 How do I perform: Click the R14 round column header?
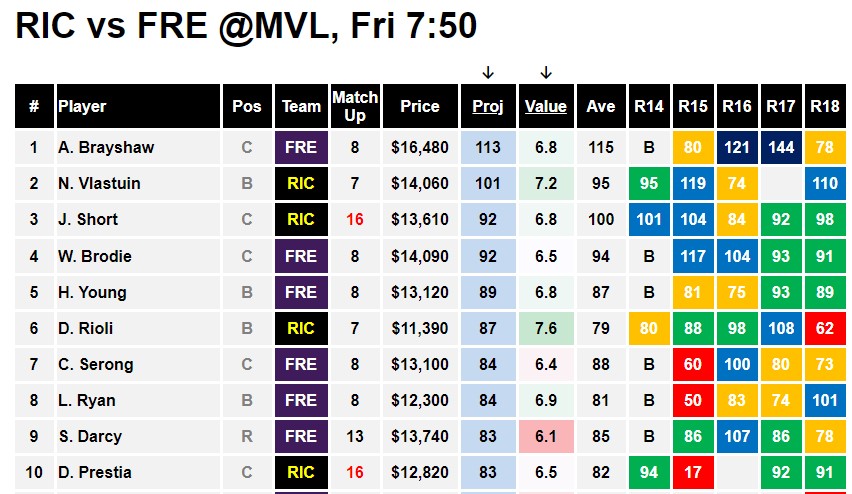tap(649, 106)
